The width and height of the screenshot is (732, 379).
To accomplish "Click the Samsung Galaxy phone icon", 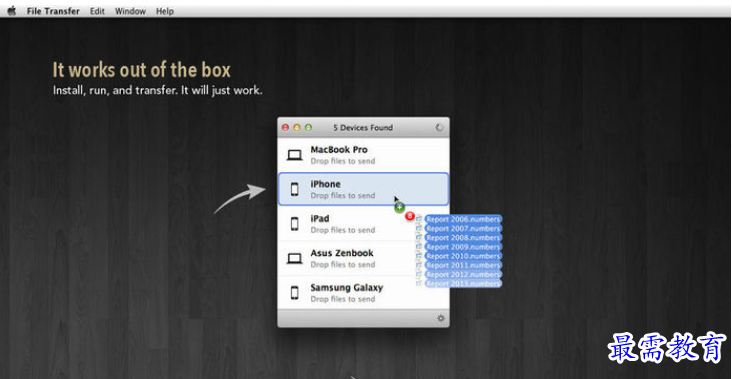I will tap(295, 293).
